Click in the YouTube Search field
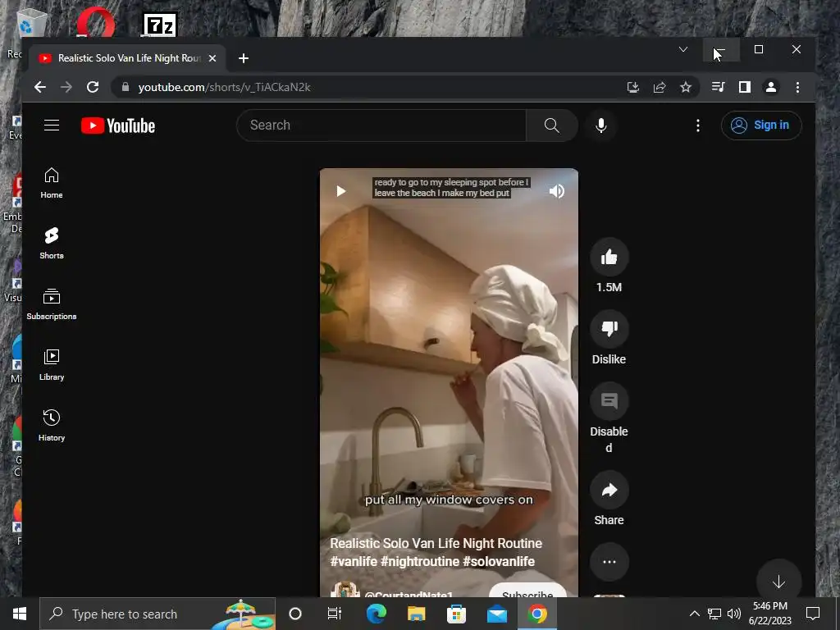 381,126
